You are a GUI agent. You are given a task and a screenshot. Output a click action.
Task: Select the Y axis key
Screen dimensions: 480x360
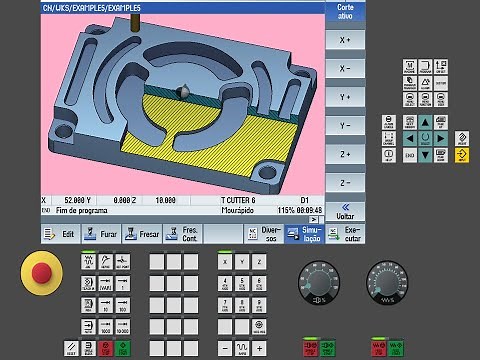242,262
